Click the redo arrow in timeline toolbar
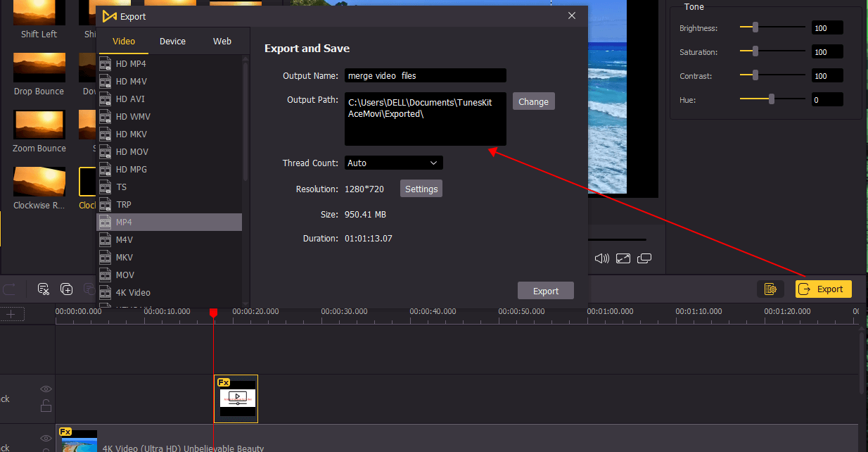868x452 pixels. [x=10, y=289]
